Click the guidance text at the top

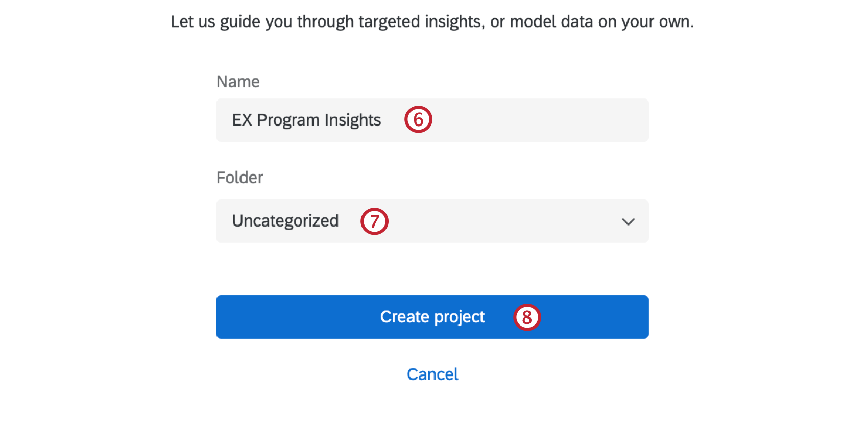(x=433, y=21)
